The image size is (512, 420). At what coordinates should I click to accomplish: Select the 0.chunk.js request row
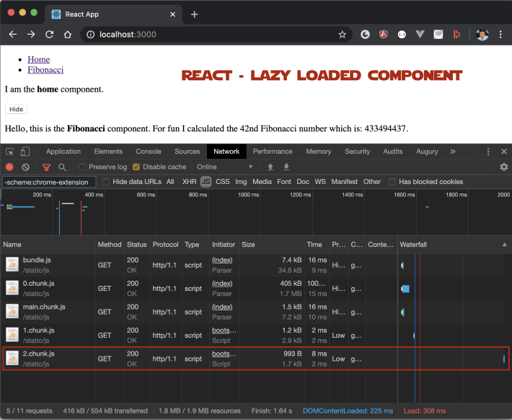256,289
